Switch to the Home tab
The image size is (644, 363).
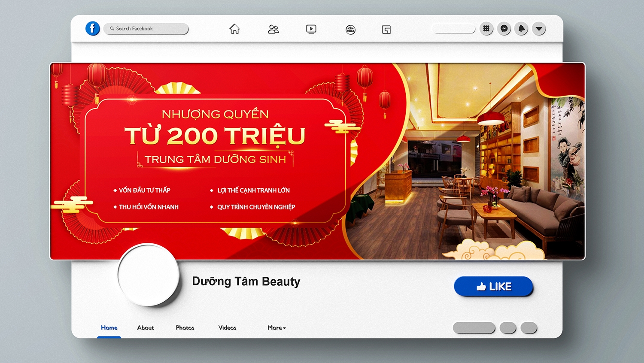click(x=109, y=328)
